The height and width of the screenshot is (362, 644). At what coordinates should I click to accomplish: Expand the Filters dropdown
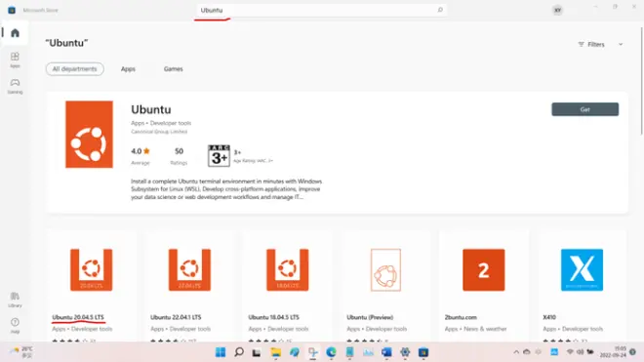pyautogui.click(x=600, y=44)
